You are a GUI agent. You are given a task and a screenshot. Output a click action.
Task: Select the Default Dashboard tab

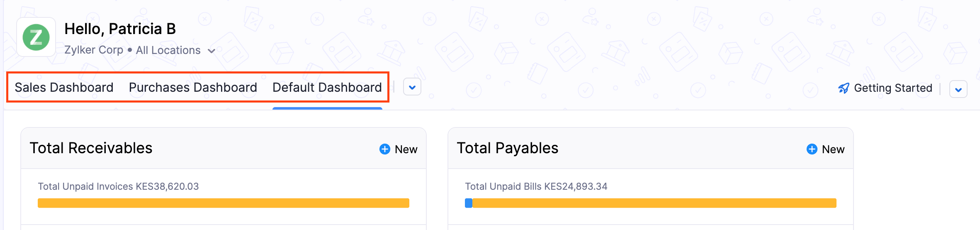327,87
